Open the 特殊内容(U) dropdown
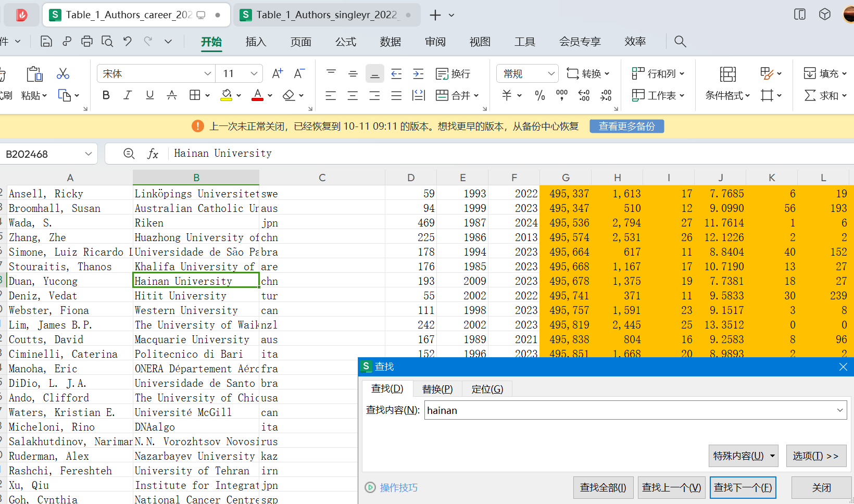Image resolution: width=854 pixels, height=504 pixels. click(x=743, y=456)
